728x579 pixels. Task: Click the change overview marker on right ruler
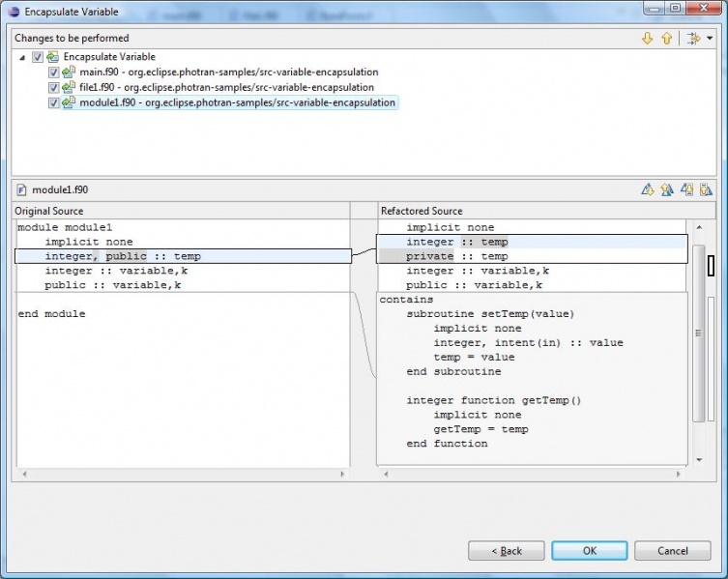[x=711, y=266]
